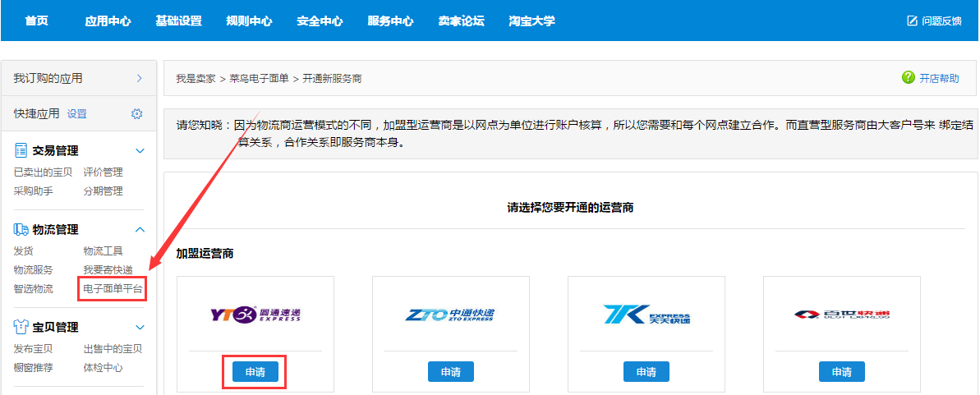Open the 安全中心 menu item
980x395 pixels.
[x=320, y=21]
